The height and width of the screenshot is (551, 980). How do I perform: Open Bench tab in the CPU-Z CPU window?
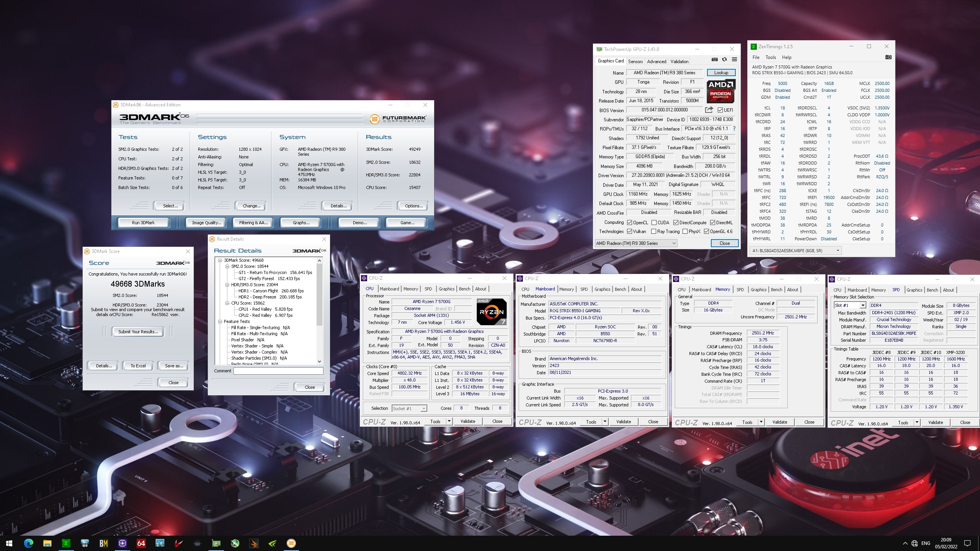pos(464,289)
